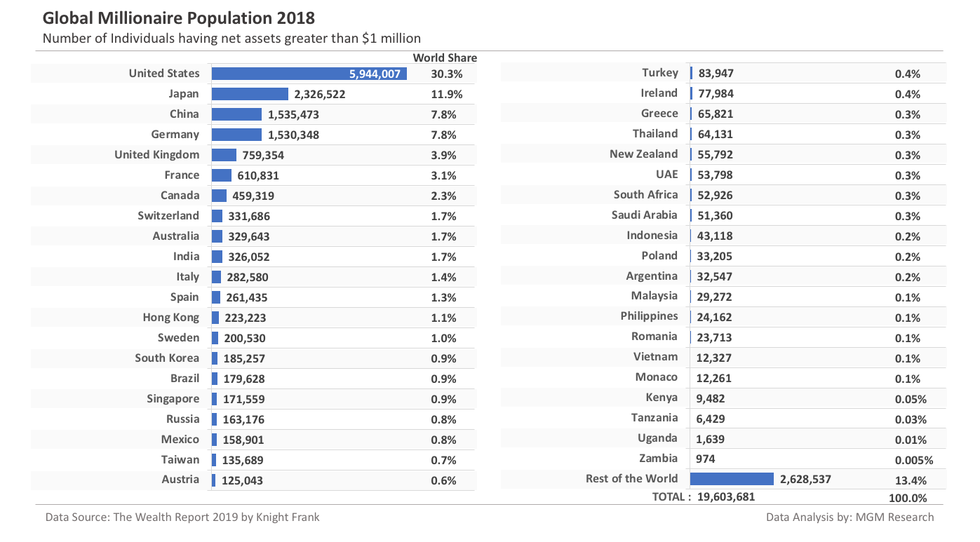980x542 pixels.
Task: Click Mexico's value 158,901
Action: (243, 440)
